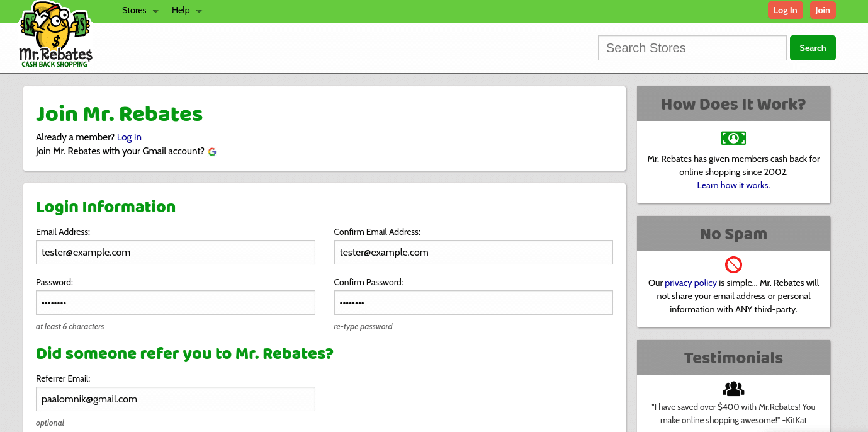Click the Testimonials heading
The height and width of the screenshot is (432, 868).
coord(733,358)
